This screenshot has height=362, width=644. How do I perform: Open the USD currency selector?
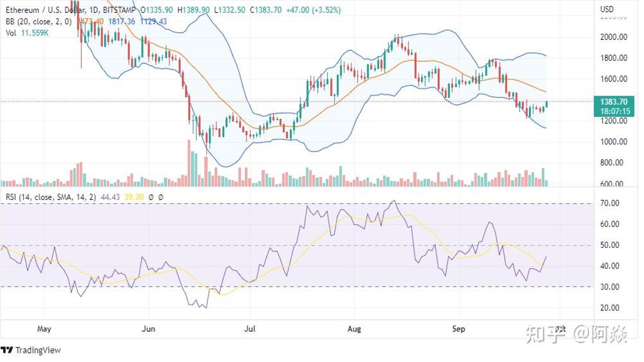(607, 9)
